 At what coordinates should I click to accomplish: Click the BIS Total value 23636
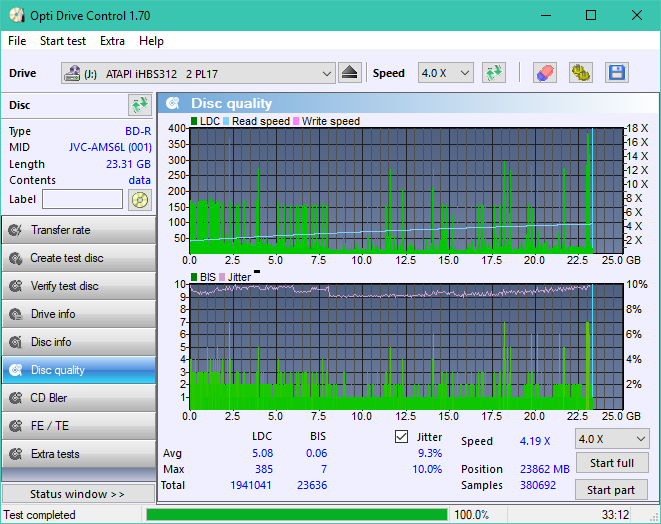312,485
